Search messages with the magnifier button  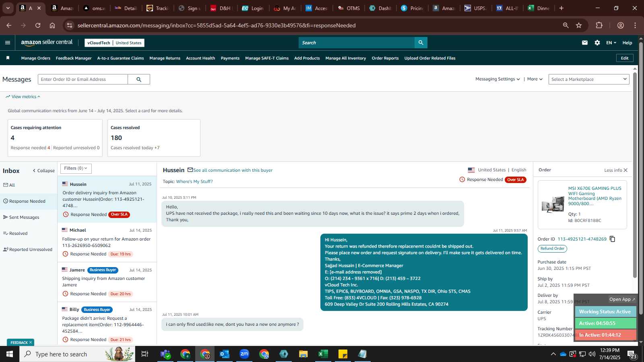click(139, 79)
